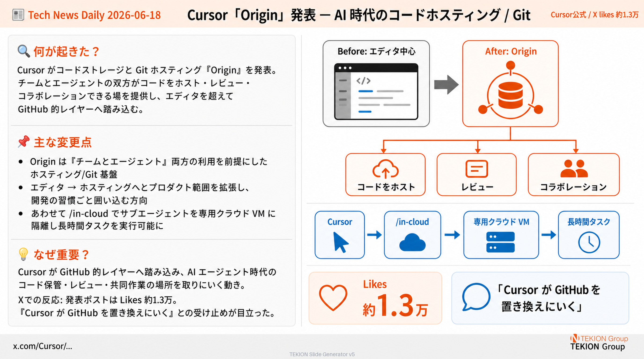Viewport: 644px width, 359px height.
Task: Click the large 約1.3万 likes number
Action: pyautogui.click(x=395, y=305)
